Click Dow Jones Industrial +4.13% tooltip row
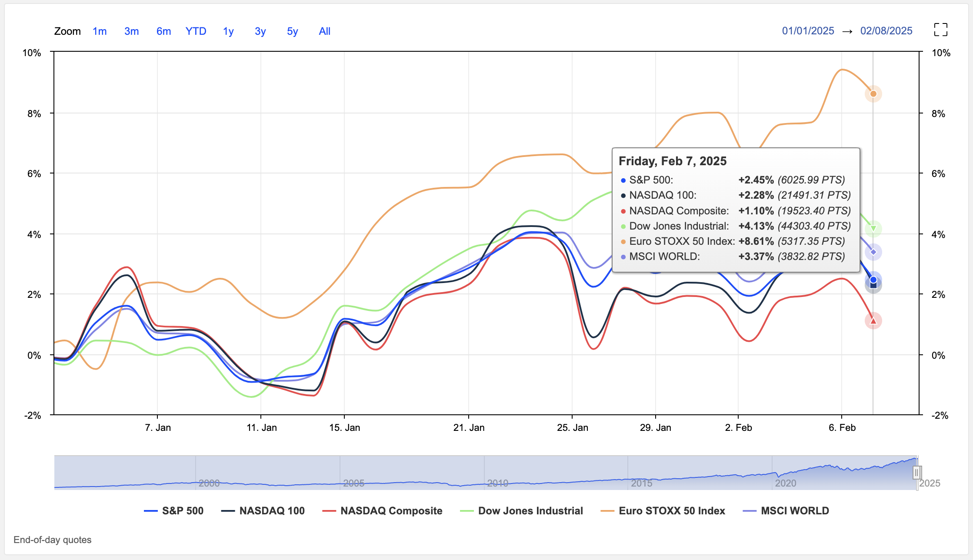This screenshot has height=560, width=973. click(x=736, y=226)
